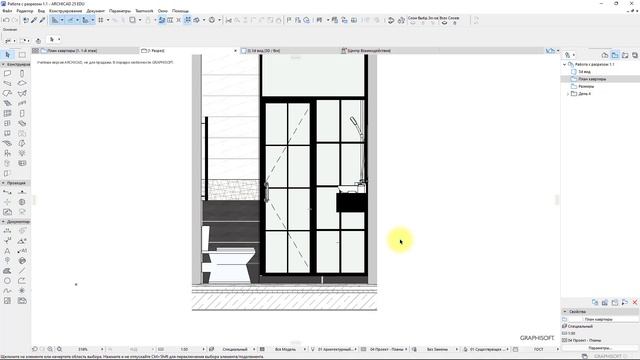Close the Разрез tab
Image resolution: width=640 pixels, height=360 pixels.
coord(235,51)
